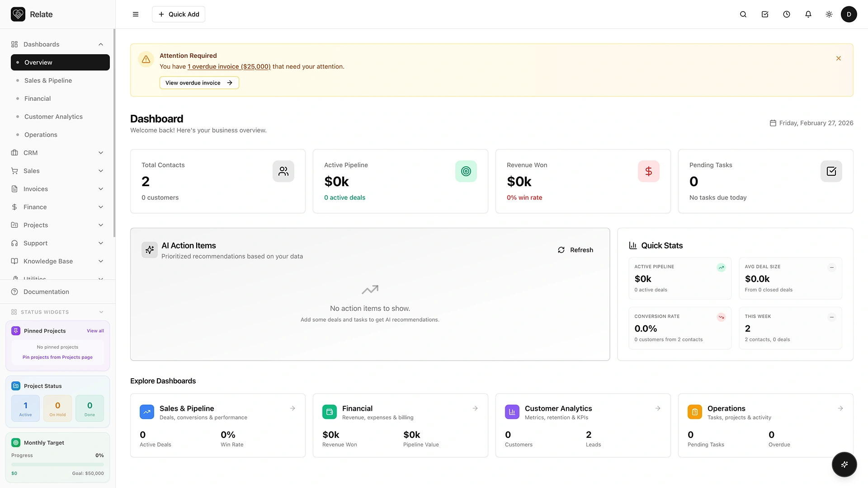Click the AI Action Items sparkle icon

pos(150,250)
